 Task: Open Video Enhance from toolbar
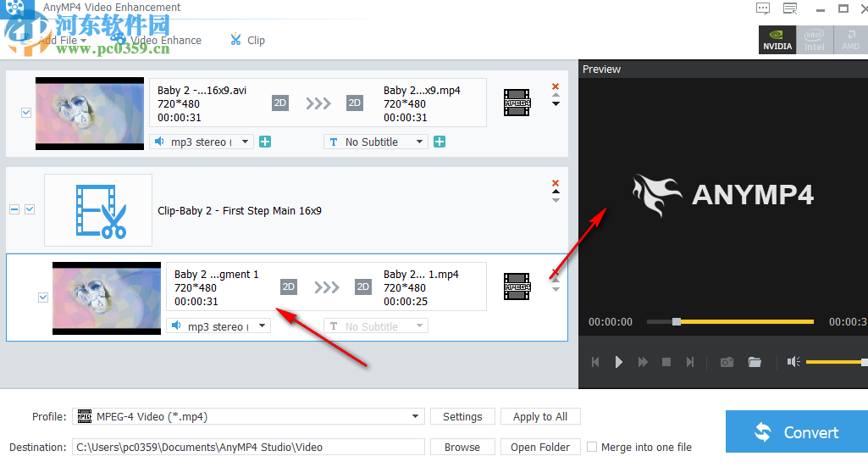click(x=156, y=40)
